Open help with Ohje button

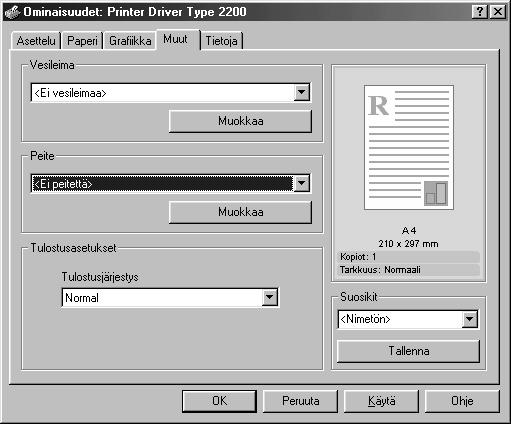[462, 401]
